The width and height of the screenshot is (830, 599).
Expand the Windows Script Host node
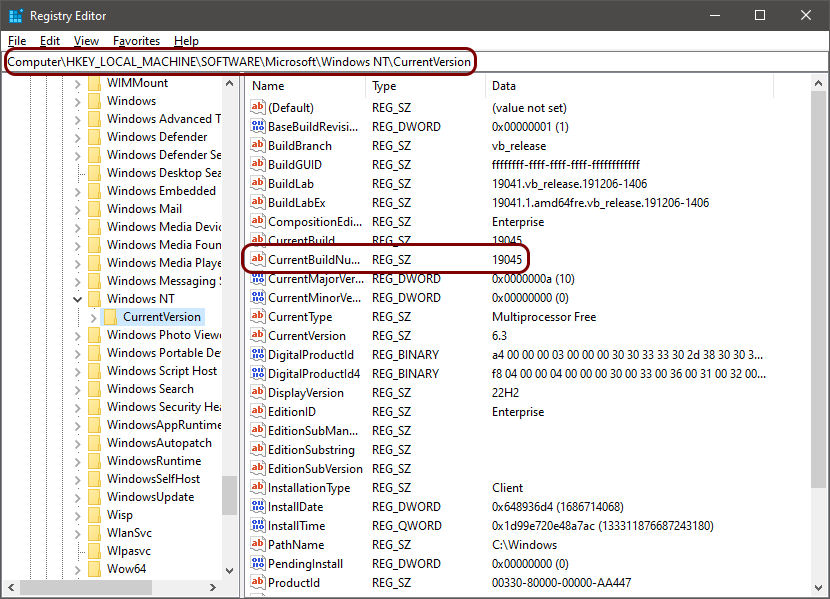click(77, 371)
